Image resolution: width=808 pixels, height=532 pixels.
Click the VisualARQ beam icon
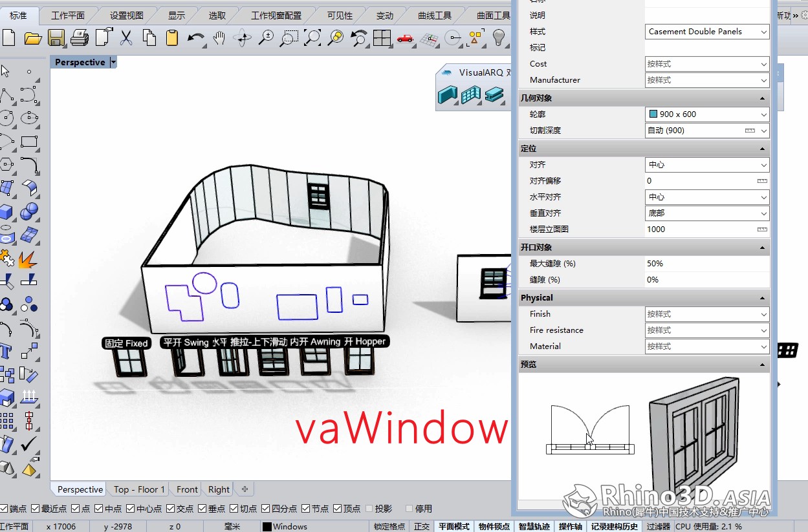click(494, 95)
